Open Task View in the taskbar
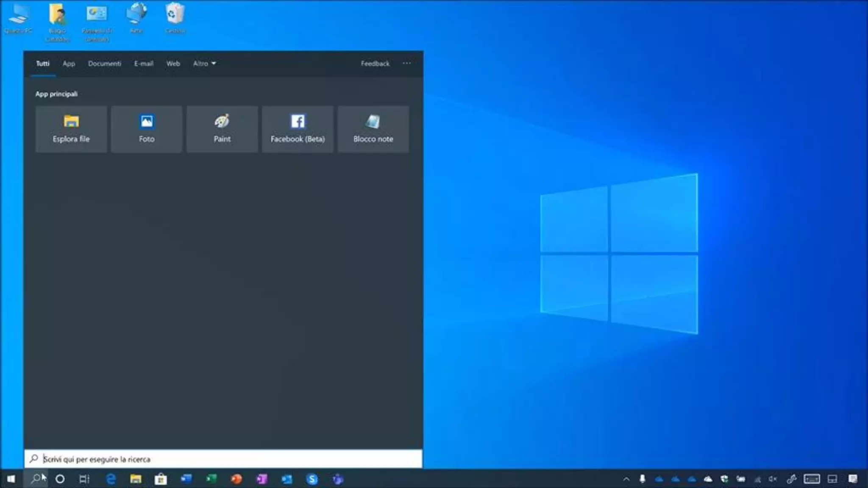Viewport: 868px width, 488px height. coord(84,479)
